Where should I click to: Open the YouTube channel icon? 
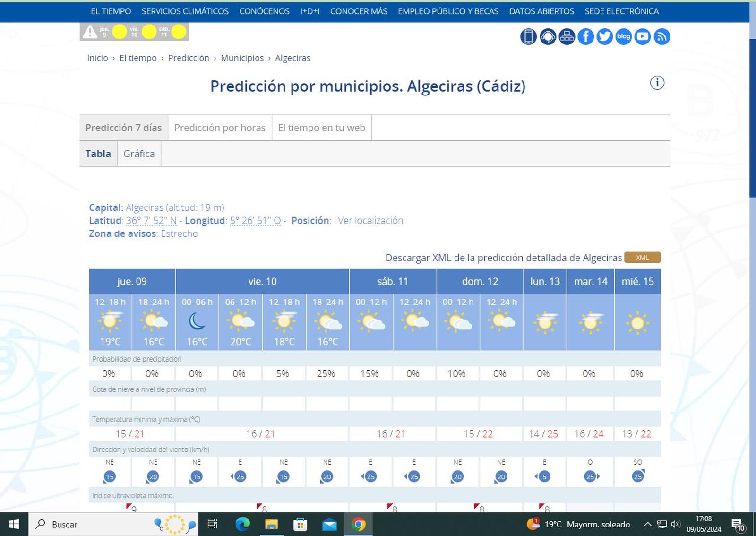click(642, 36)
